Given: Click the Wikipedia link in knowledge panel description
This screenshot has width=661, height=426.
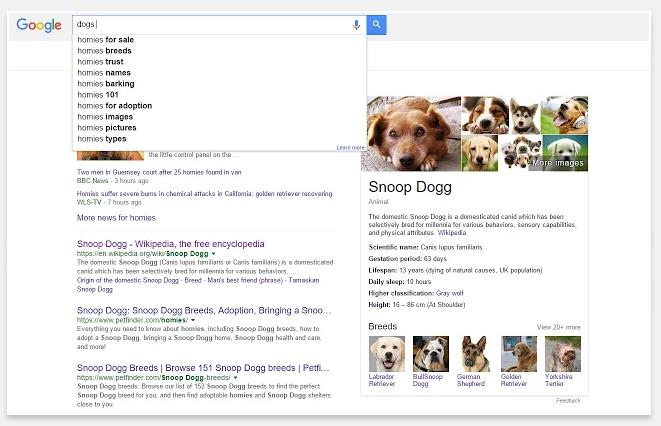Looking at the screenshot, I should click(x=452, y=233).
